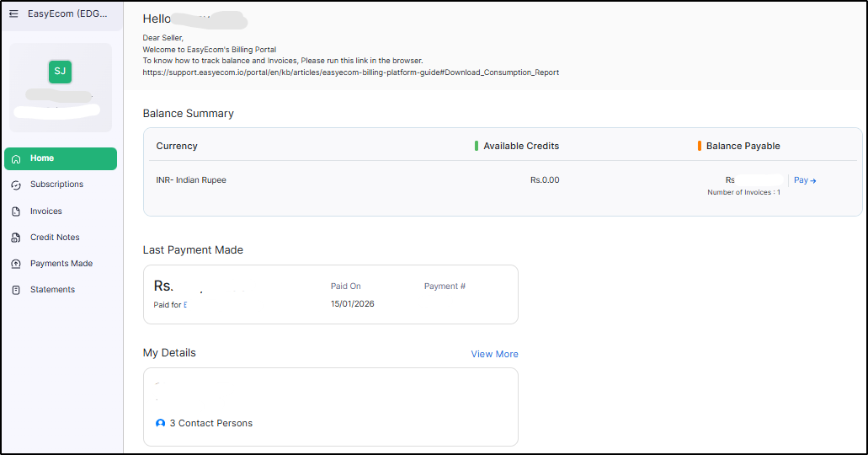Image resolution: width=868 pixels, height=455 pixels.
Task: Click the contact persons user icon
Action: click(x=161, y=423)
